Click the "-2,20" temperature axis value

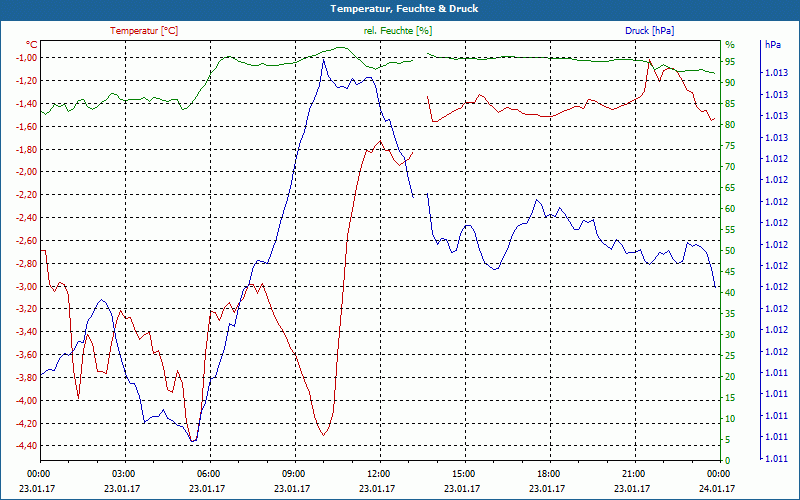[x=27, y=194]
